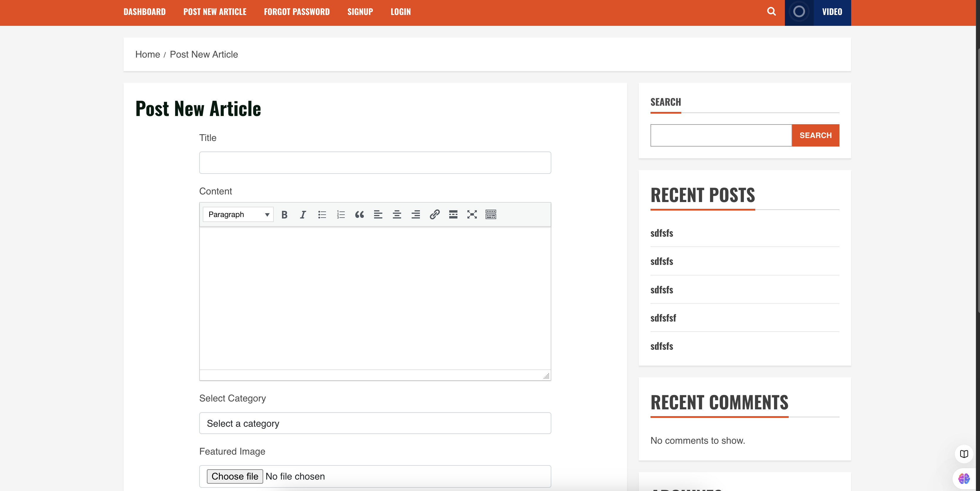
Task: Insert a numbered list
Action: (340, 215)
